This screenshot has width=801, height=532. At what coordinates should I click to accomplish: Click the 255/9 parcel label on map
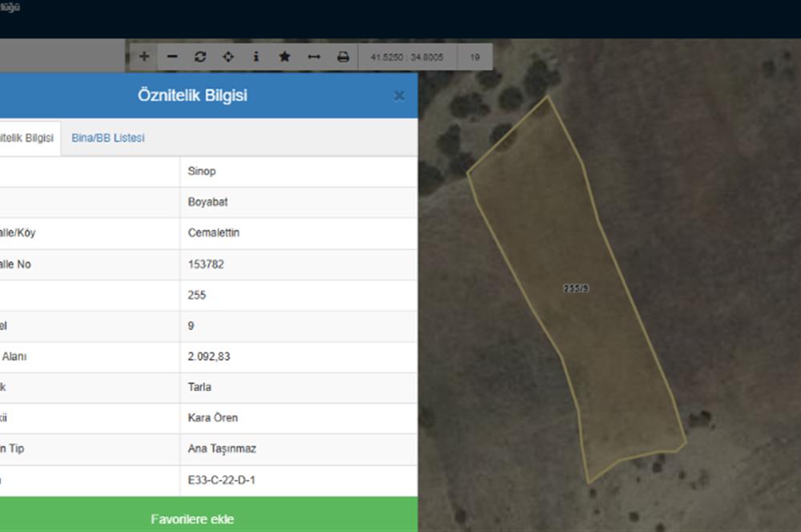(x=576, y=288)
